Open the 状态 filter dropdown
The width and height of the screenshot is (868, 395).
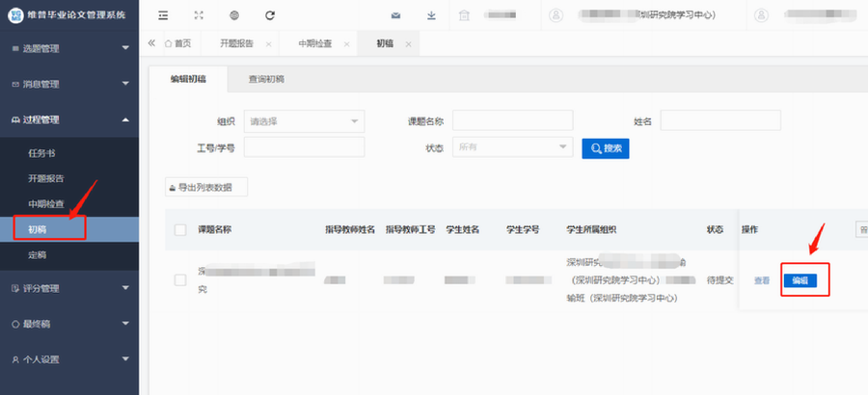(x=512, y=146)
